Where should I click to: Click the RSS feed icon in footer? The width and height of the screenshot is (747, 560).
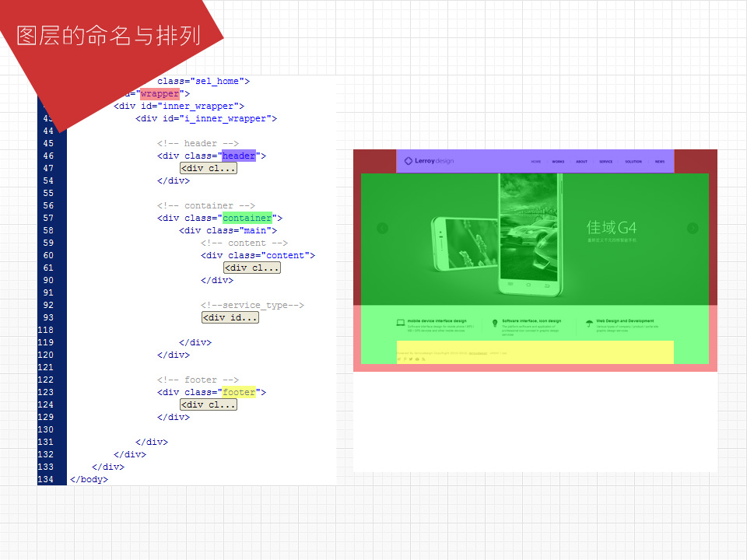point(423,359)
